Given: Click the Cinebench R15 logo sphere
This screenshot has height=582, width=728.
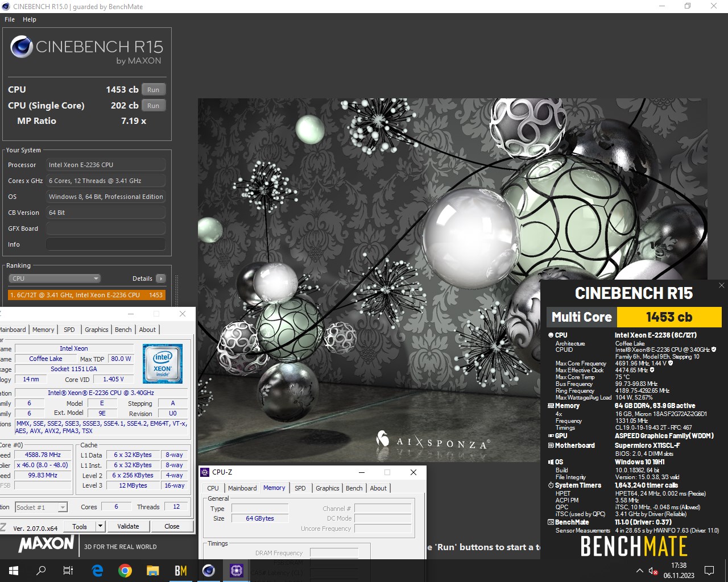Looking at the screenshot, I should pos(22,47).
